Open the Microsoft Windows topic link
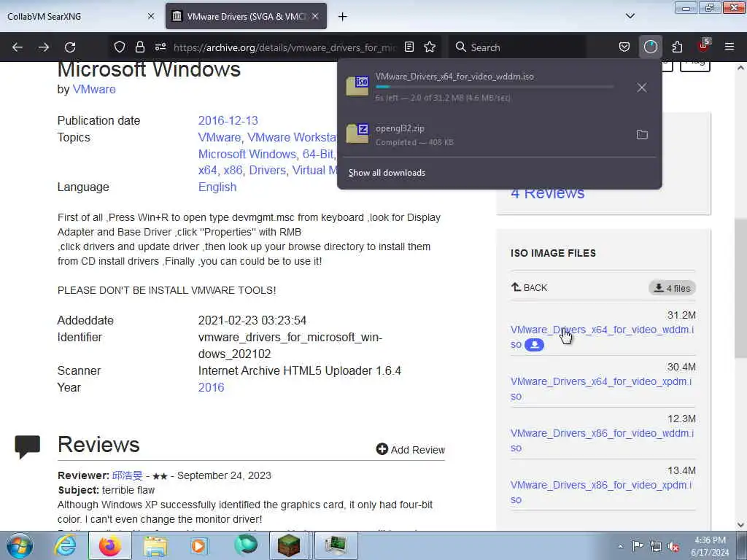 247,155
